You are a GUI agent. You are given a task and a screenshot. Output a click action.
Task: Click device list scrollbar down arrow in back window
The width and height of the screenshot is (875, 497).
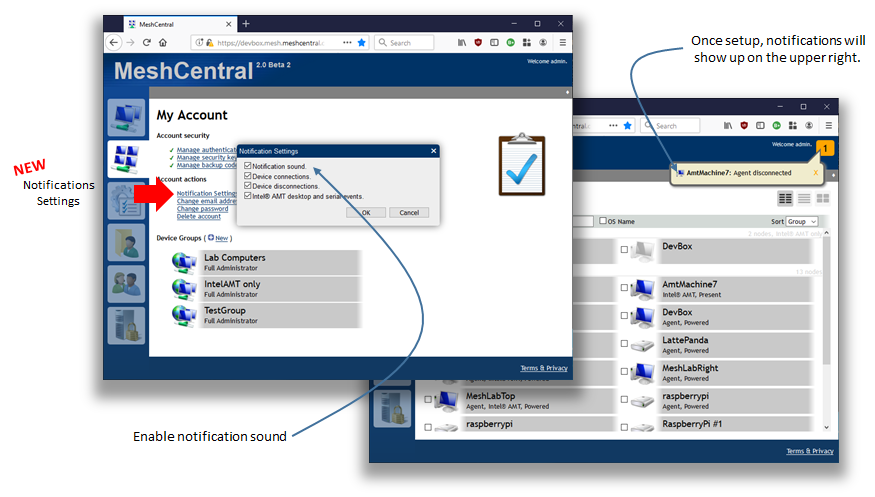826,427
